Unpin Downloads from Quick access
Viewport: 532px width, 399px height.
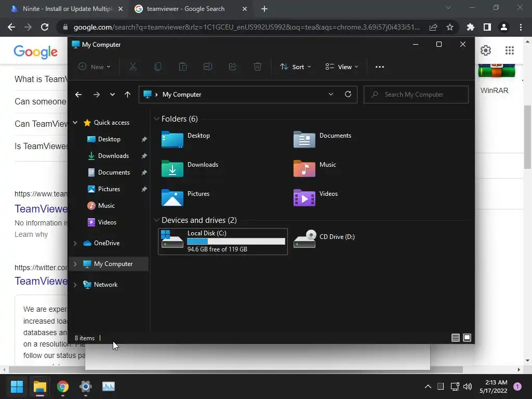pos(144,156)
